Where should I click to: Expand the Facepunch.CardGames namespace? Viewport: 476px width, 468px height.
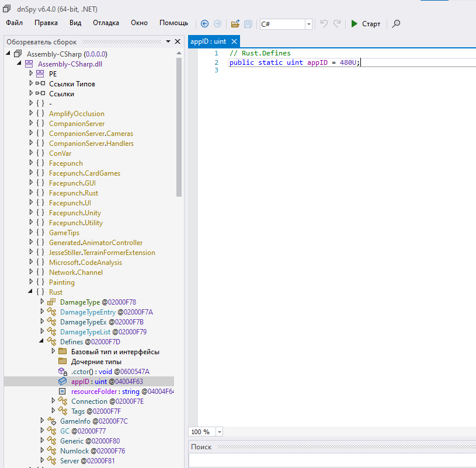tap(32, 173)
